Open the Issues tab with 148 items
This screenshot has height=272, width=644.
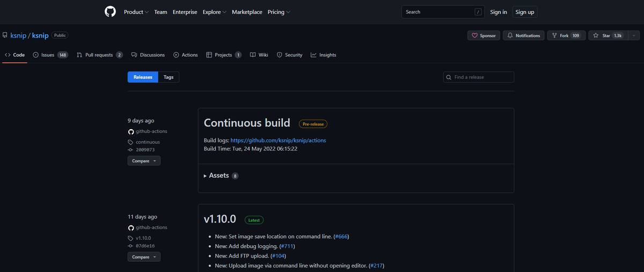coord(50,55)
